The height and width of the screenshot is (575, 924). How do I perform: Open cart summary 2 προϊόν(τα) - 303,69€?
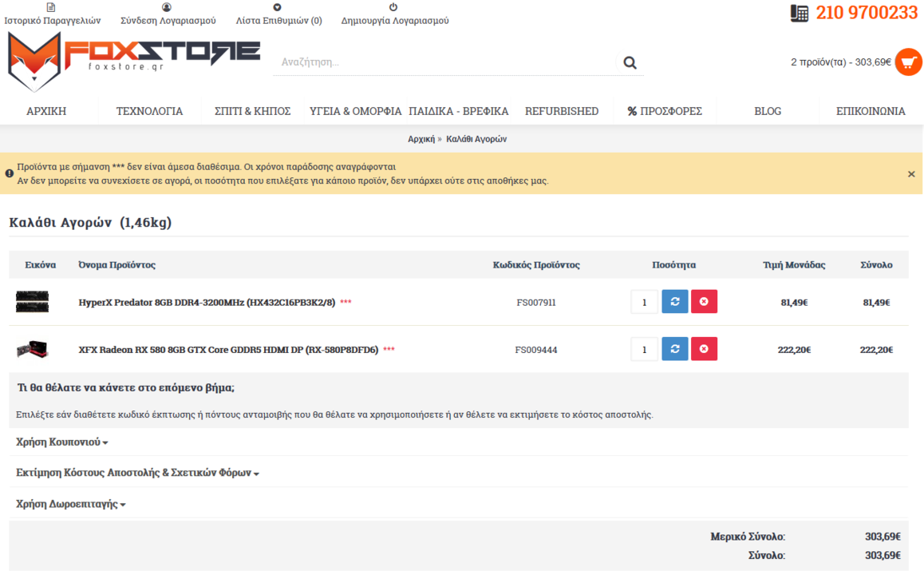pyautogui.click(x=841, y=62)
